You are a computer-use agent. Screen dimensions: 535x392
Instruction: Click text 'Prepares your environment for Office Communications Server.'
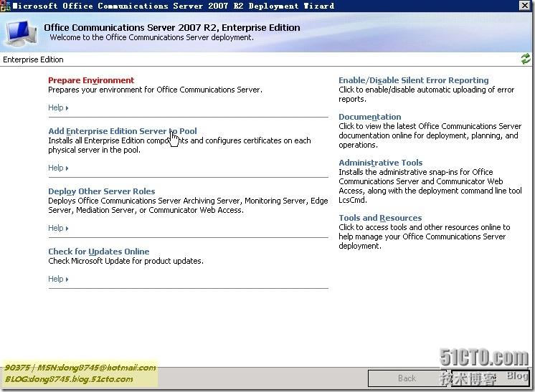pyautogui.click(x=155, y=90)
